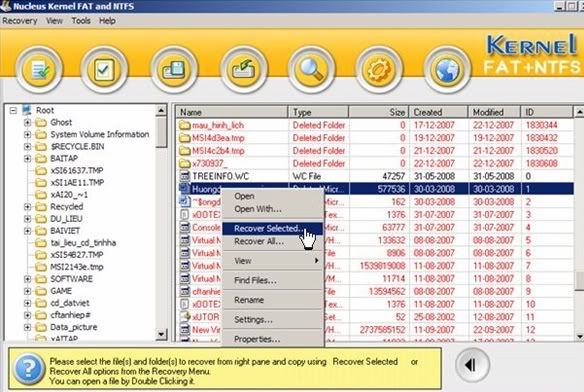The image size is (584, 392).
Task: Sort by the ID column header
Action: (547, 112)
